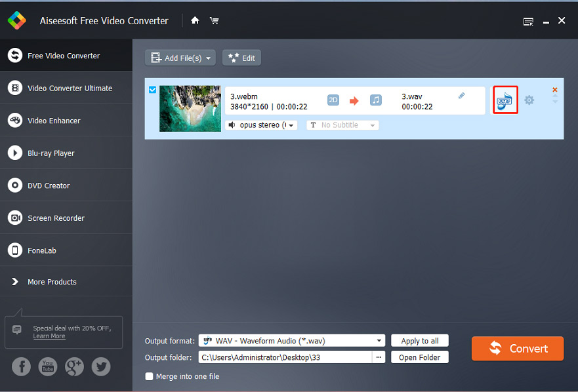
Task: Click the speaker icon in audio track
Action: [232, 125]
